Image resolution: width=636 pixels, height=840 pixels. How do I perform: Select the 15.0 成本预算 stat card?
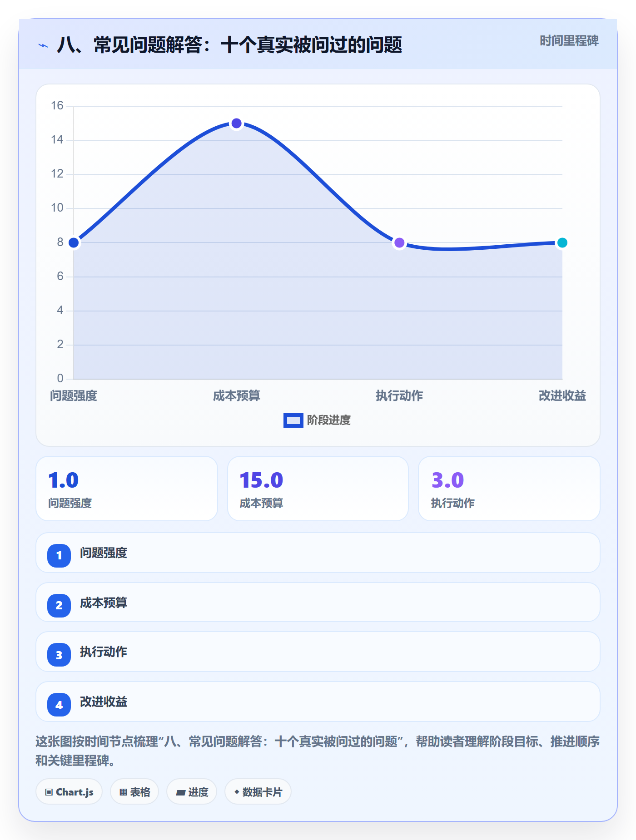pyautogui.click(x=318, y=489)
